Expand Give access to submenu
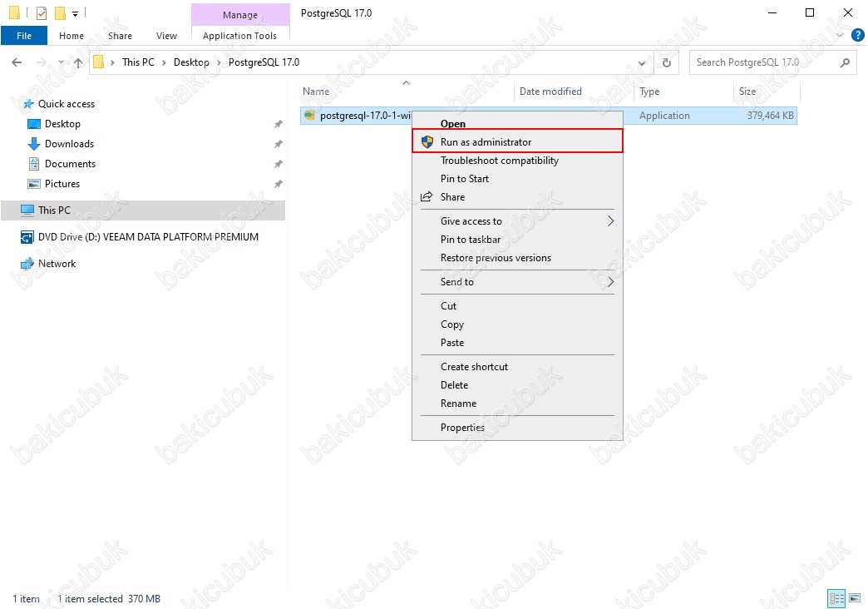Screen dimensions: 868x609 coord(517,221)
